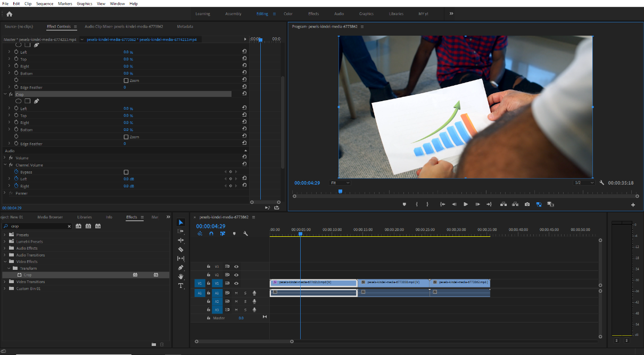Screen dimensions: 644x355
Task: Open timeline wrench display settings
Action: tap(245, 234)
